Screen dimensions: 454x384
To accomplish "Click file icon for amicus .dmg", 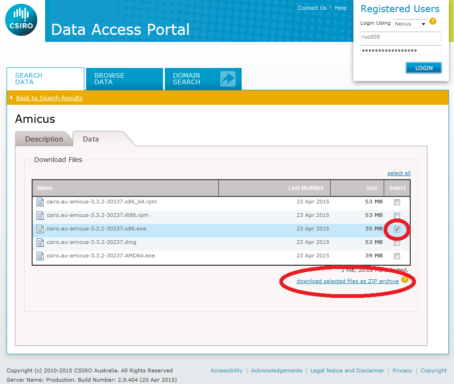I will [x=40, y=242].
